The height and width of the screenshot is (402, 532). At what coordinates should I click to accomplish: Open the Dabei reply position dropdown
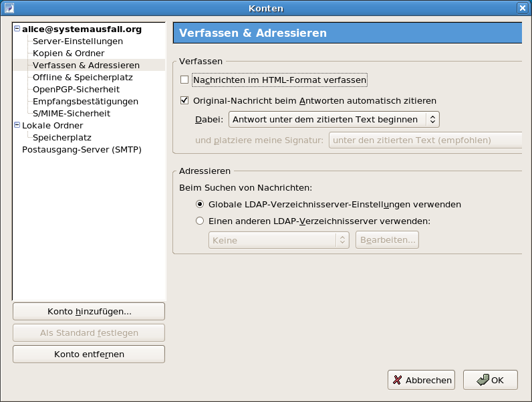pyautogui.click(x=334, y=120)
